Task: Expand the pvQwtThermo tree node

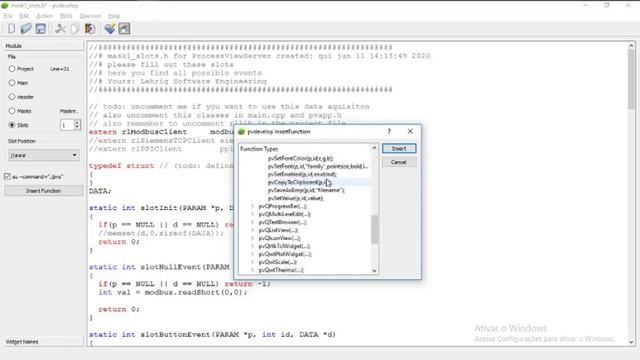Action: click(253, 270)
